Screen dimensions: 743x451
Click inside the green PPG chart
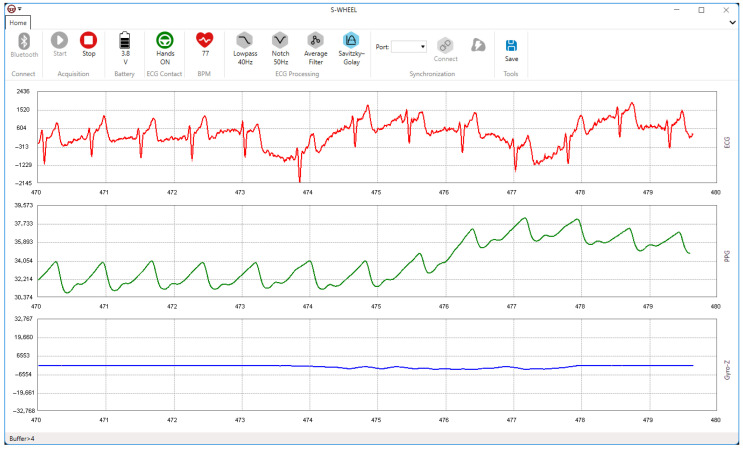377,251
